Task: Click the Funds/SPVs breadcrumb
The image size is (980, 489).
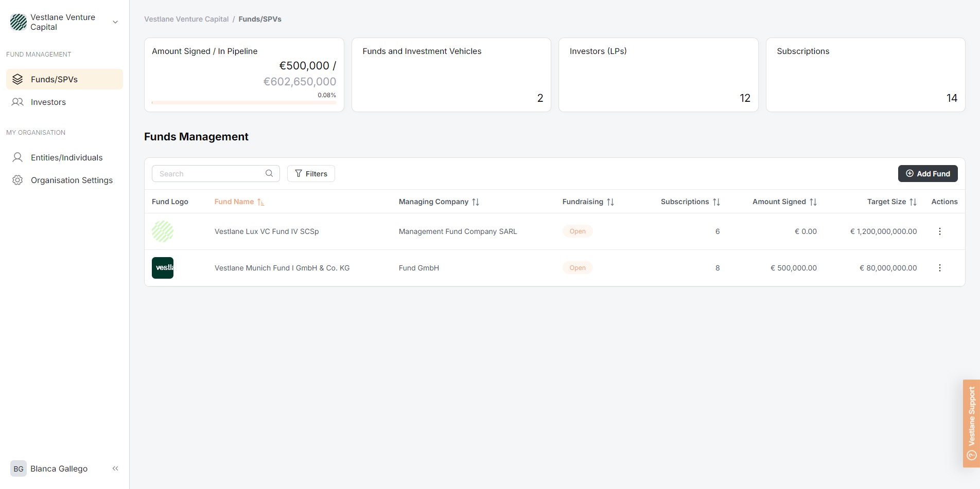Action: (x=260, y=19)
